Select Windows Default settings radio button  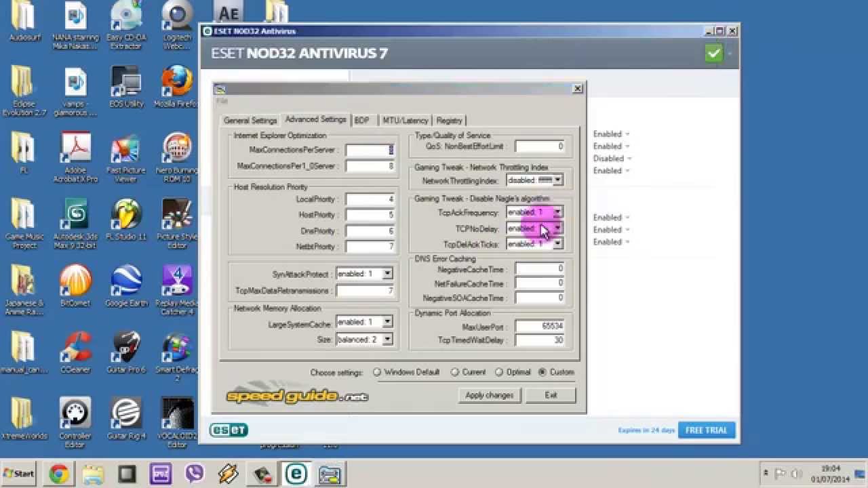point(377,372)
